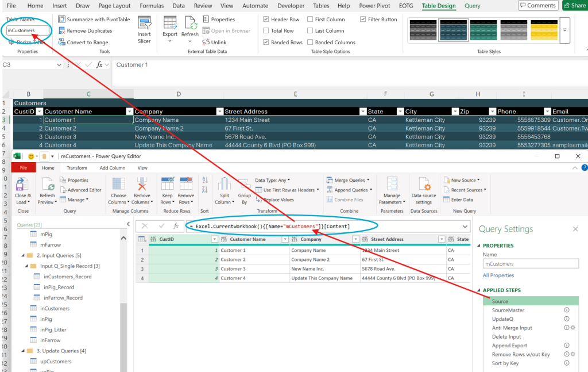588x372 pixels.
Task: Open Power Query help icon
Action: point(584,168)
